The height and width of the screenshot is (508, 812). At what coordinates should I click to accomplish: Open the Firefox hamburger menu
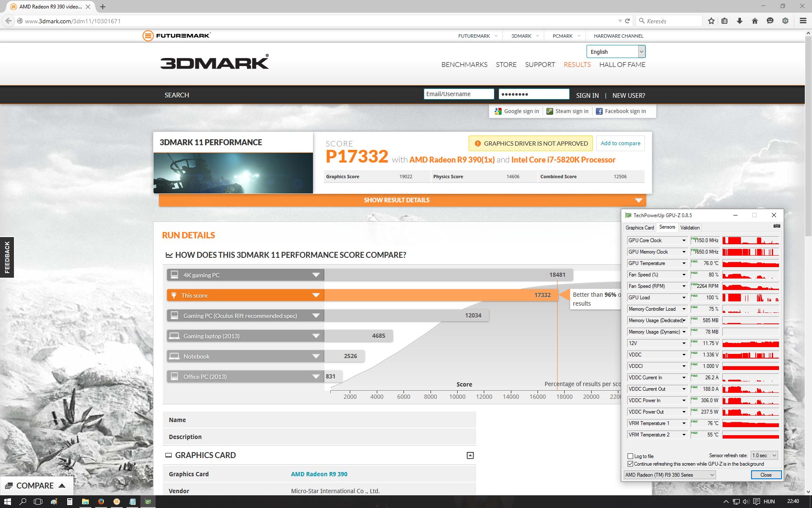click(x=803, y=21)
